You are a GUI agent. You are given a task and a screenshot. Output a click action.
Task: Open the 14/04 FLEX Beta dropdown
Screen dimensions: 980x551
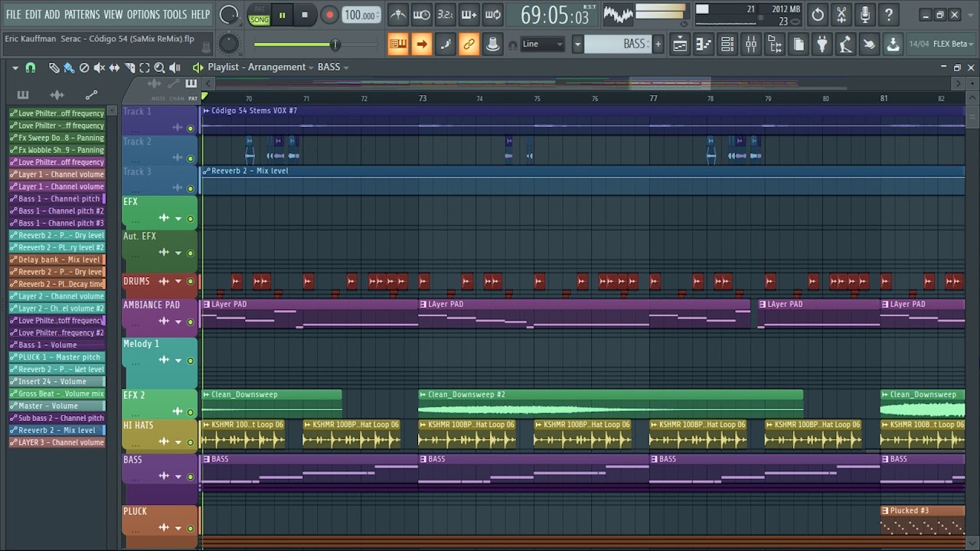pyautogui.click(x=939, y=44)
